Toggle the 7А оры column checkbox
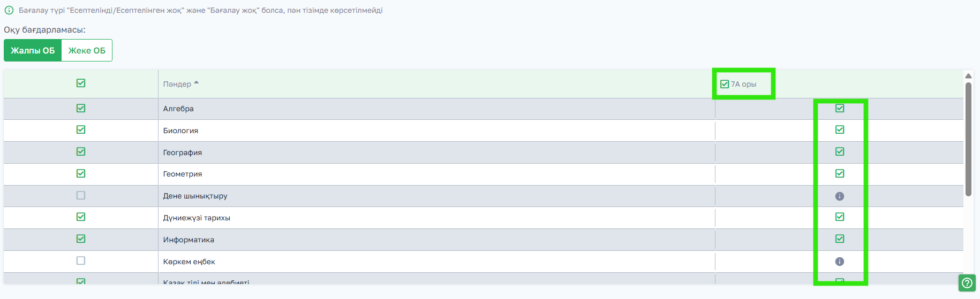This screenshot has height=299, width=980. coord(725,84)
